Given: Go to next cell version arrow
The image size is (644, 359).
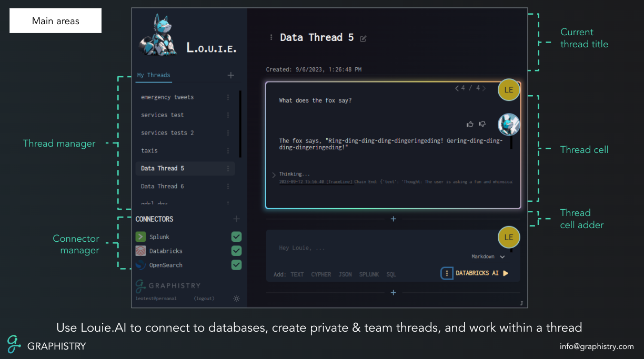Looking at the screenshot, I should click(x=484, y=88).
